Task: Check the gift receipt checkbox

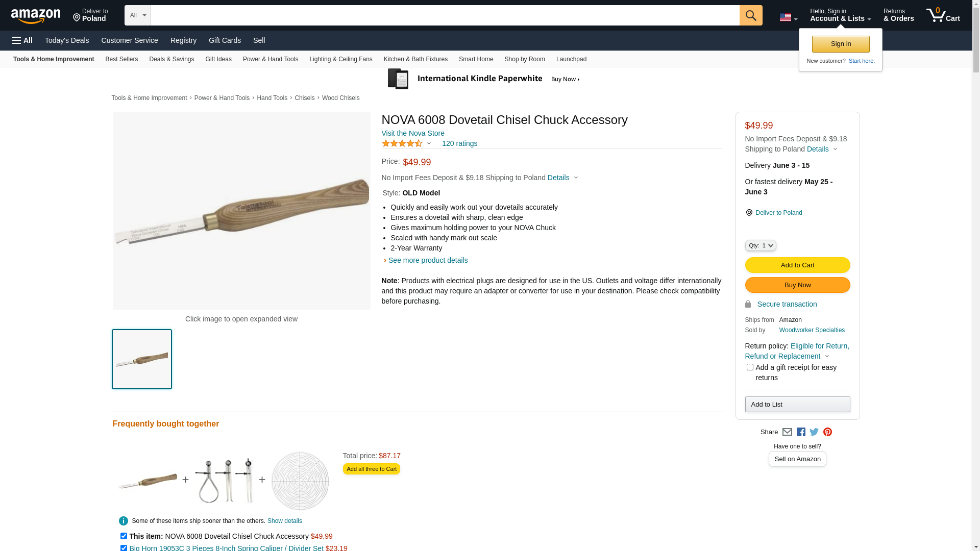Action: pos(750,367)
